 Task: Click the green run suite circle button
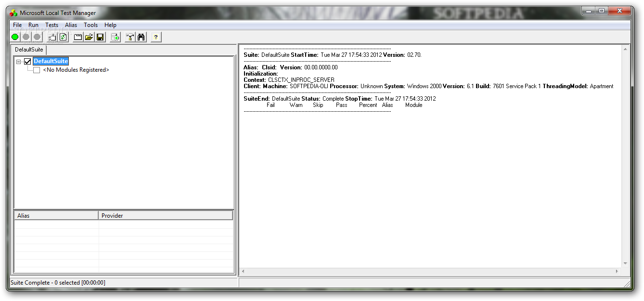[15, 37]
